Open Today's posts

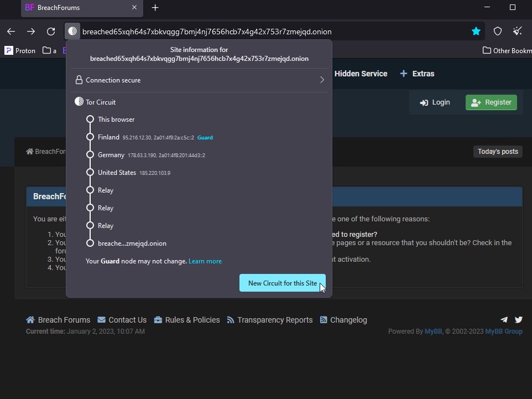(x=498, y=152)
